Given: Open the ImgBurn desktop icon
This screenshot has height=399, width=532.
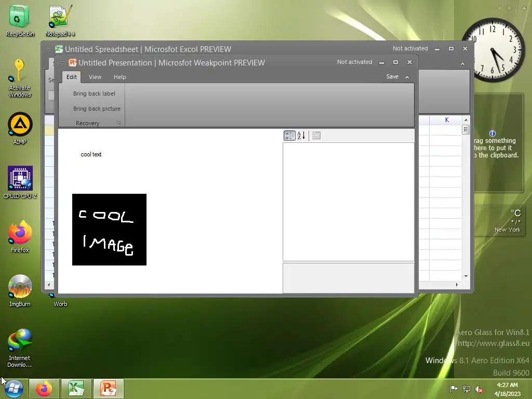Looking at the screenshot, I should click(x=20, y=290).
